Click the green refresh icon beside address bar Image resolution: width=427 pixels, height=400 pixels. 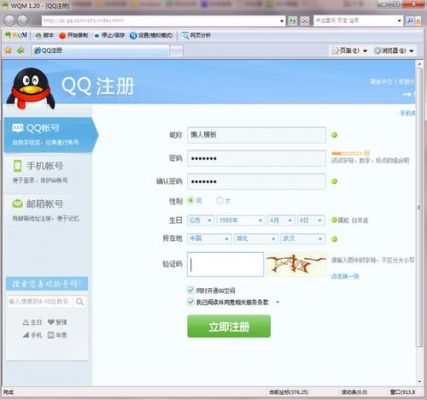coord(292,21)
